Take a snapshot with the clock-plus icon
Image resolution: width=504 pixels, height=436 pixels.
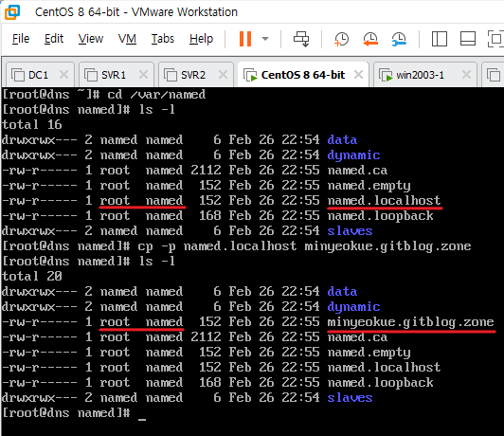(x=341, y=39)
